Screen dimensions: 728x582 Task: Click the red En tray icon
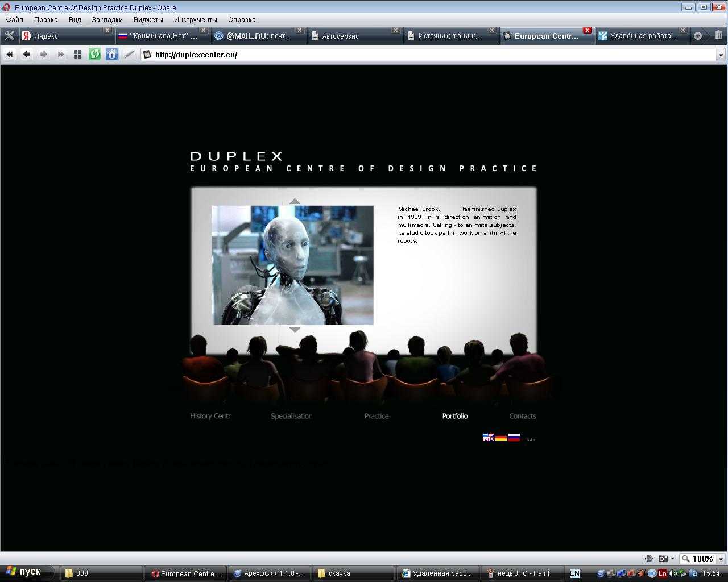(x=662, y=573)
